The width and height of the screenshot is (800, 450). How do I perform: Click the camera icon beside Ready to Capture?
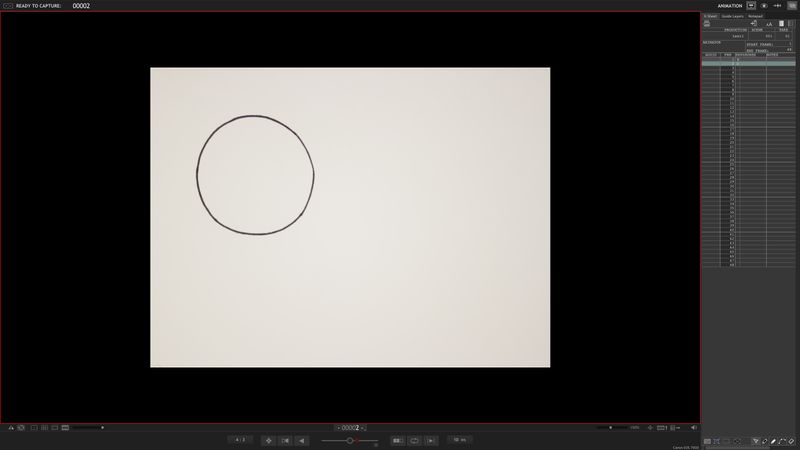point(7,6)
